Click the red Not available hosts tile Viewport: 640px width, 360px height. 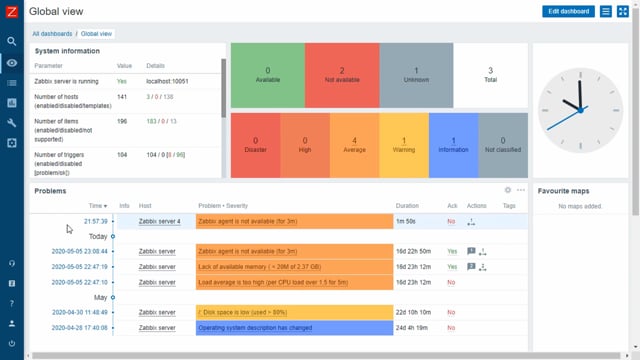tap(342, 75)
